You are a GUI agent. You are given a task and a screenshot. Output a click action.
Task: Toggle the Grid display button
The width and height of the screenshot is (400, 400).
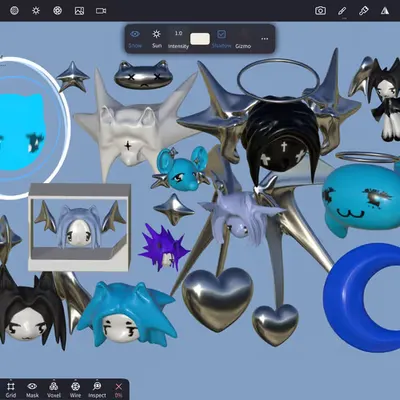pyautogui.click(x=11, y=389)
